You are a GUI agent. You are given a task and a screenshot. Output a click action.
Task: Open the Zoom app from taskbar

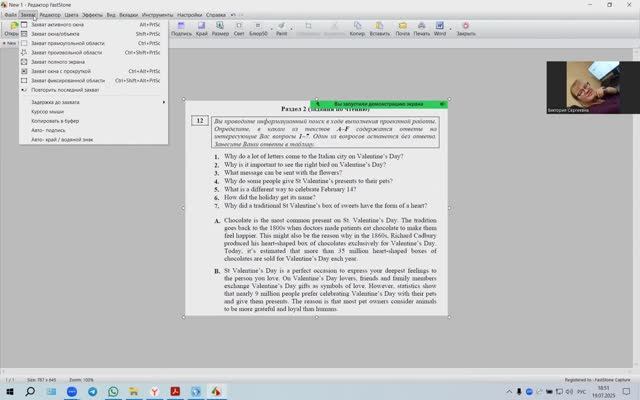click(x=72, y=392)
